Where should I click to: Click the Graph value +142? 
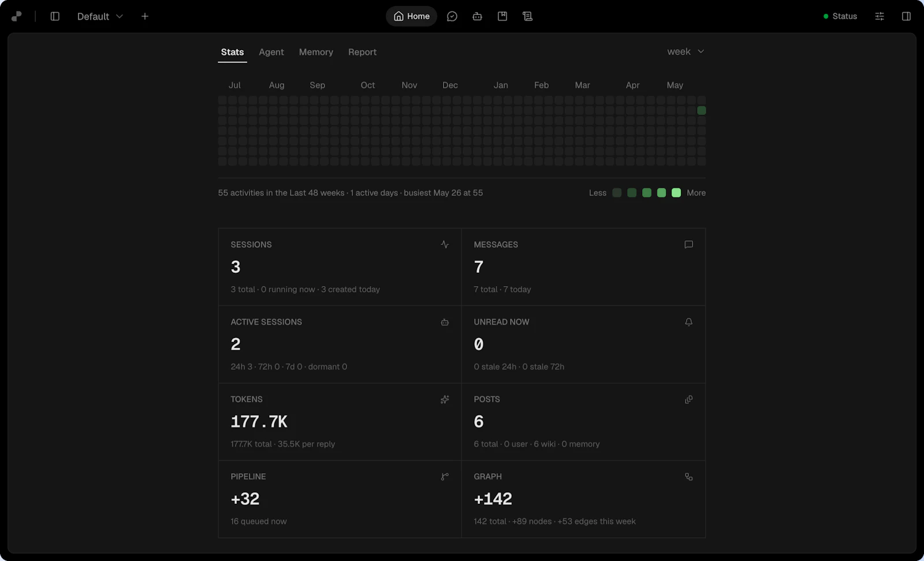[493, 499]
